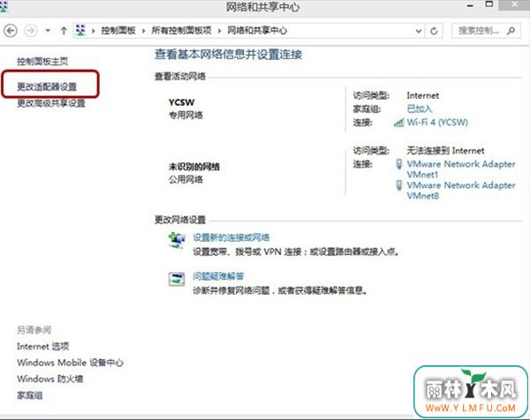The width and height of the screenshot is (530, 420).
Task: Open 更改高级共享设置 link
Action: click(51, 103)
